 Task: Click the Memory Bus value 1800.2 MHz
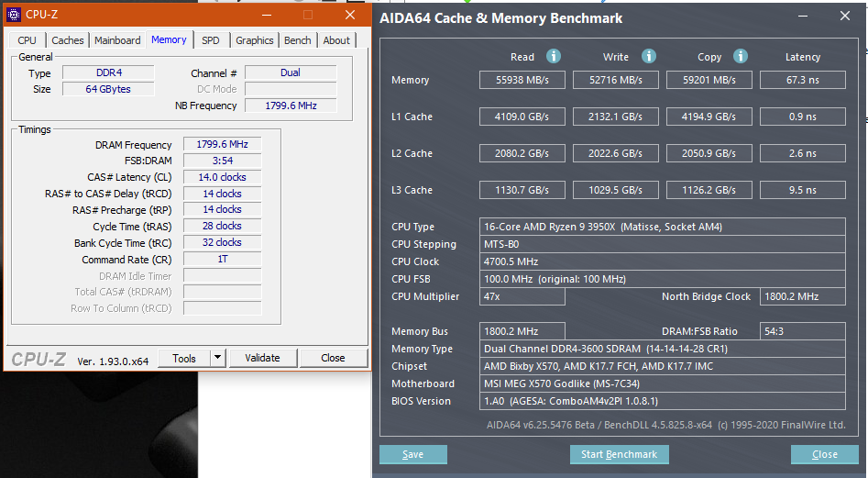(x=522, y=331)
